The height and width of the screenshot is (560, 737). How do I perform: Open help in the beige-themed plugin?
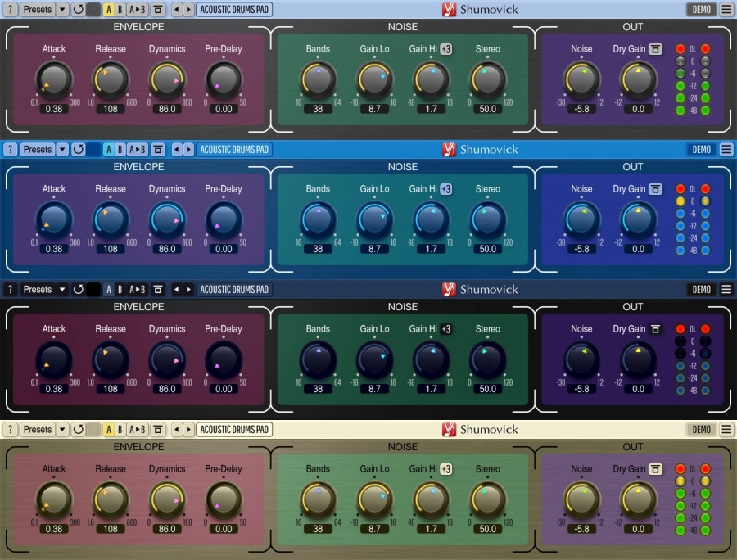click(11, 429)
